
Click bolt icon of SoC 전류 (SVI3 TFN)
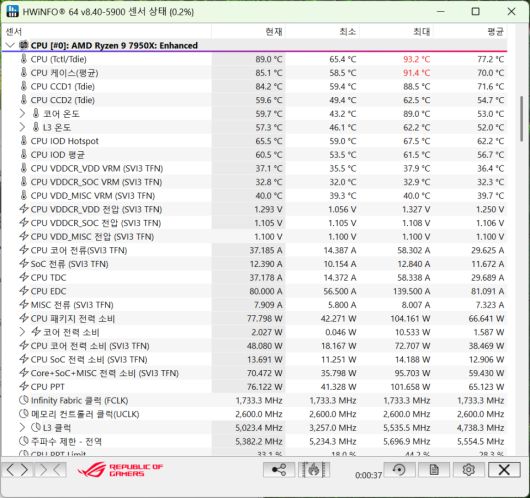coord(23,264)
